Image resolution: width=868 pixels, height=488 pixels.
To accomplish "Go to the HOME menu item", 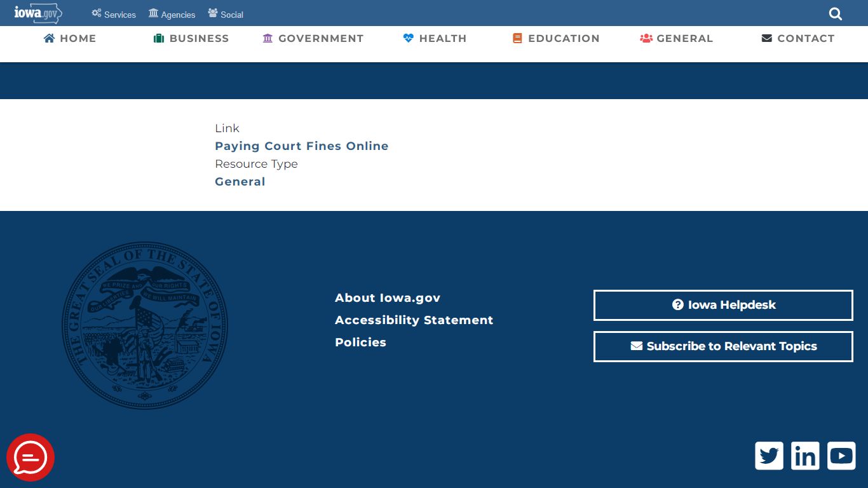I will point(70,38).
